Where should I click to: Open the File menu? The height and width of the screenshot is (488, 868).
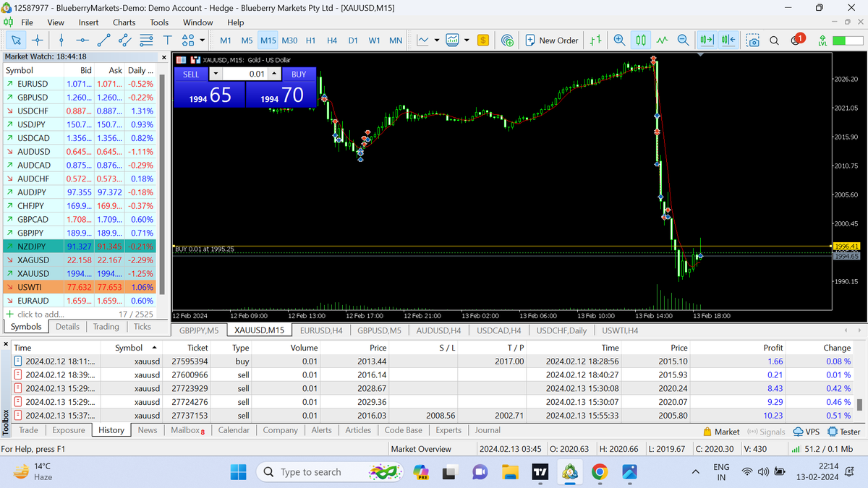pos(27,22)
